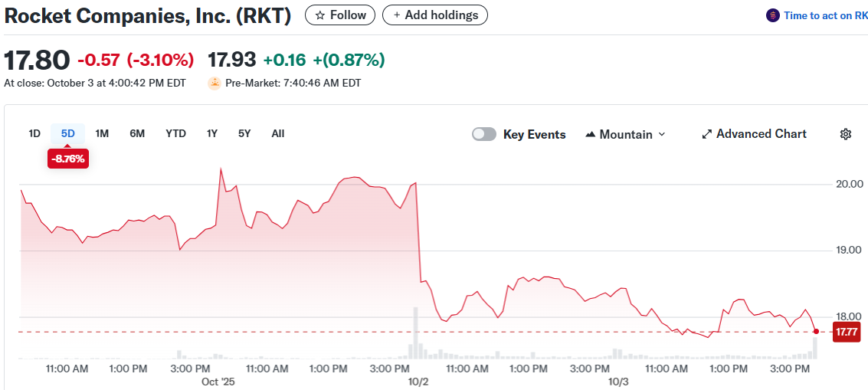Select the 1M time range tab

click(102, 133)
